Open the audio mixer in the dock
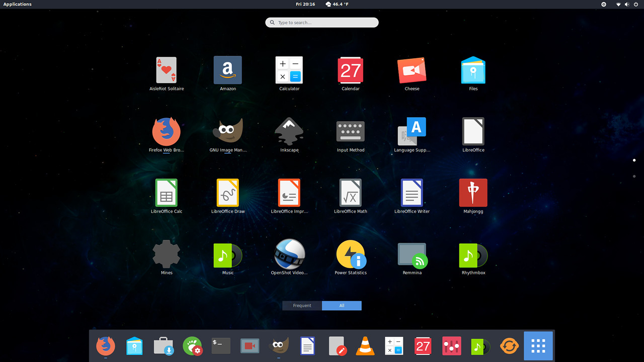 (452, 346)
